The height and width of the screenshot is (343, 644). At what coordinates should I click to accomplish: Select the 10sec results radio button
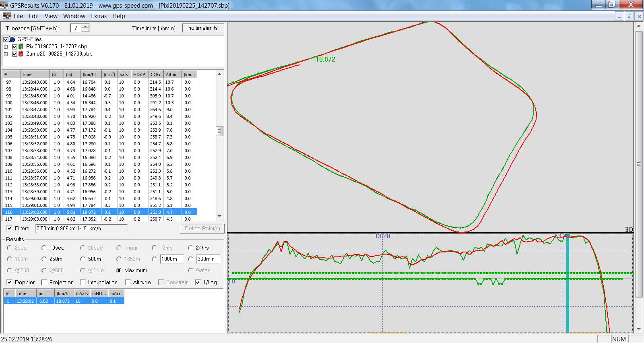[44, 248]
